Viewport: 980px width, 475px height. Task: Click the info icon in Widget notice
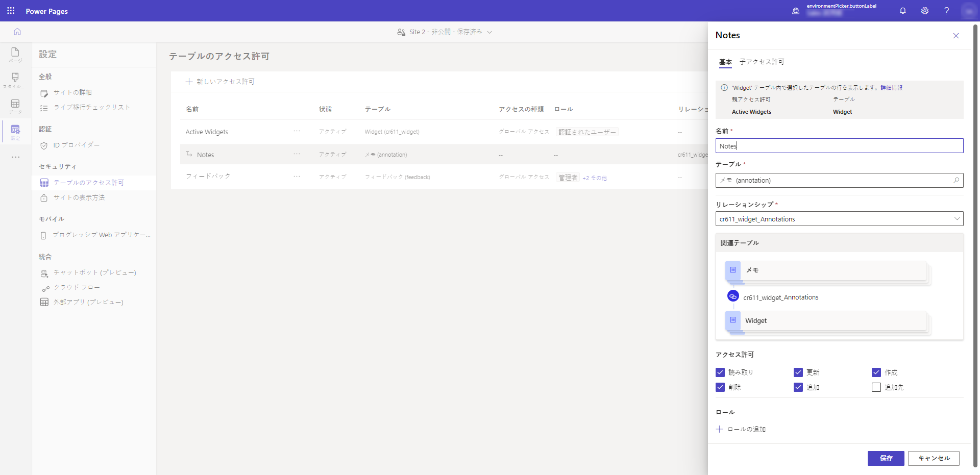724,88
